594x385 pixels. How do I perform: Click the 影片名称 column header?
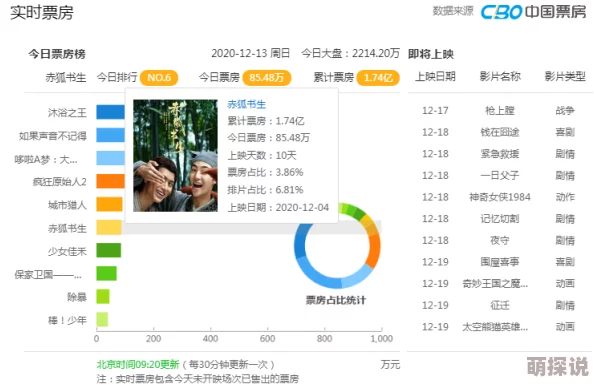tap(500, 77)
